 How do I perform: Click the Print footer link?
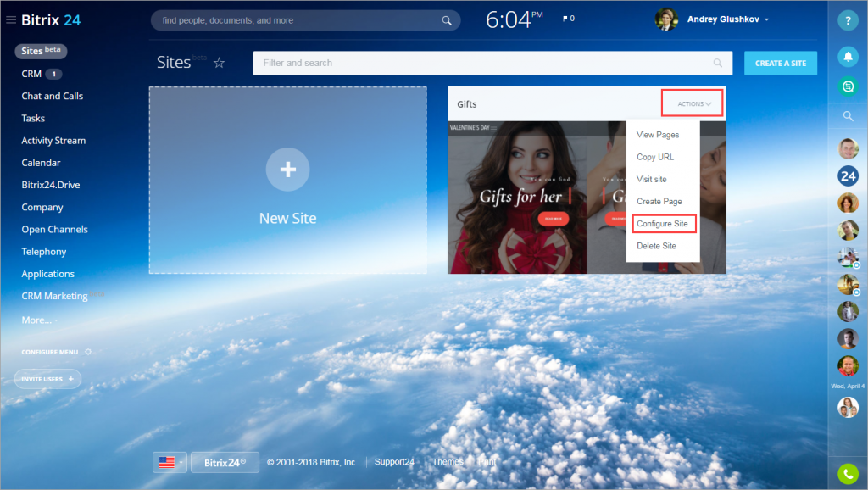click(x=487, y=462)
